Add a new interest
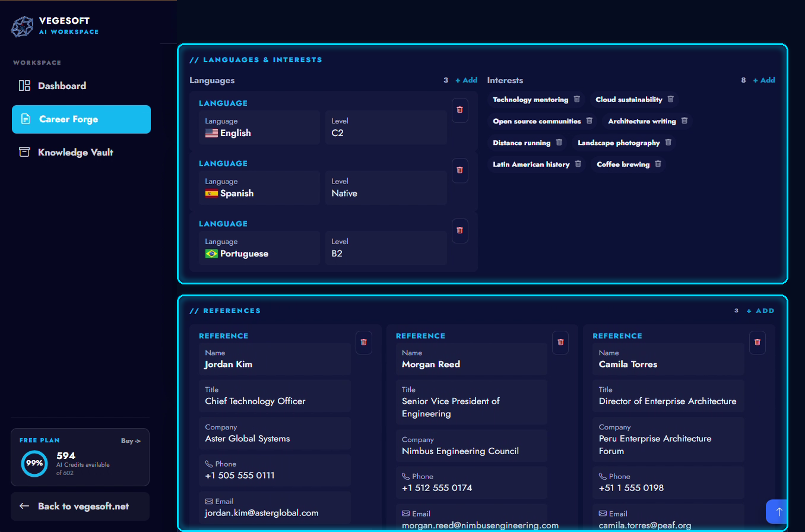 click(x=764, y=80)
